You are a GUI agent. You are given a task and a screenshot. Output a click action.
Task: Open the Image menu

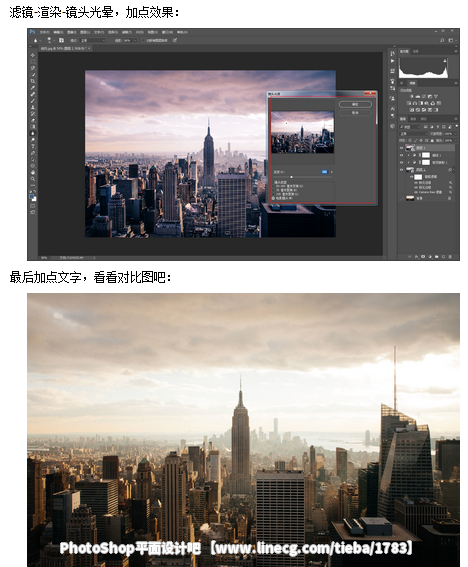[72, 32]
